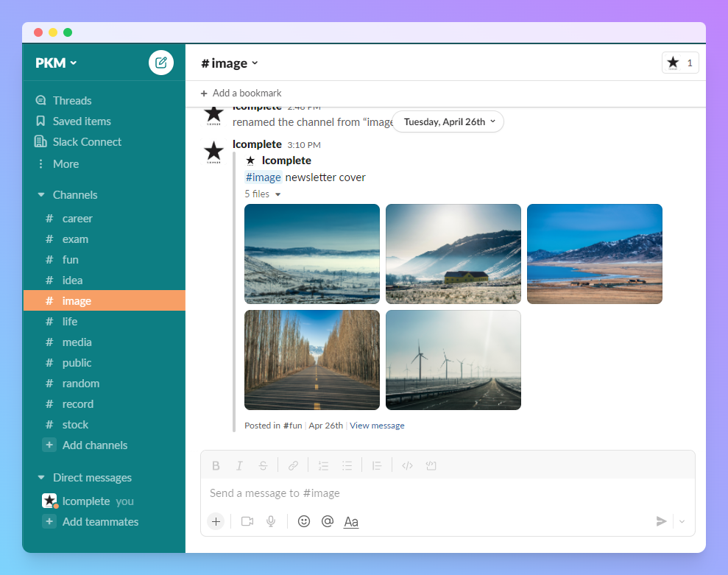The image size is (728, 575).
Task: Toggle italic text formatting
Action: (239, 465)
